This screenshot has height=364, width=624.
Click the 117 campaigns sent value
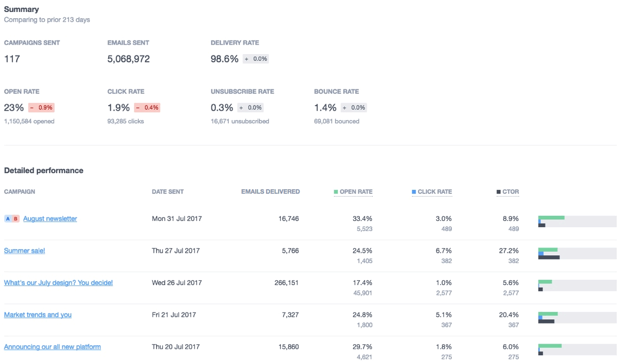click(12, 59)
